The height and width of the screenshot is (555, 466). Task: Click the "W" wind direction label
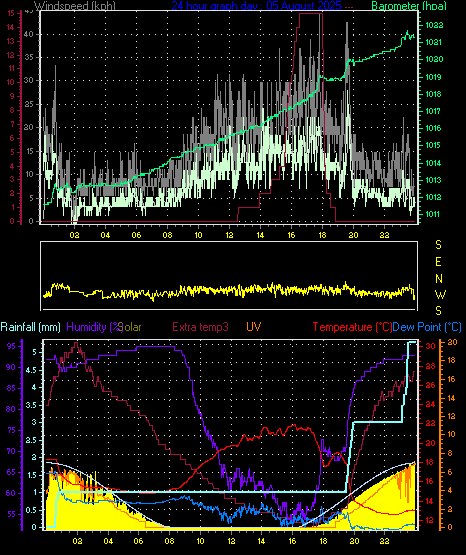pyautogui.click(x=440, y=294)
